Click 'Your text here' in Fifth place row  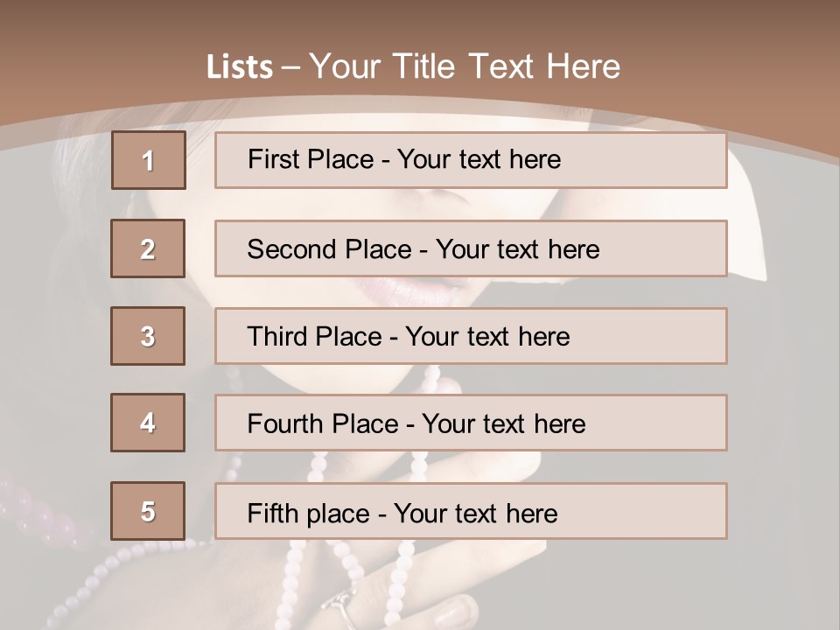coord(476,514)
